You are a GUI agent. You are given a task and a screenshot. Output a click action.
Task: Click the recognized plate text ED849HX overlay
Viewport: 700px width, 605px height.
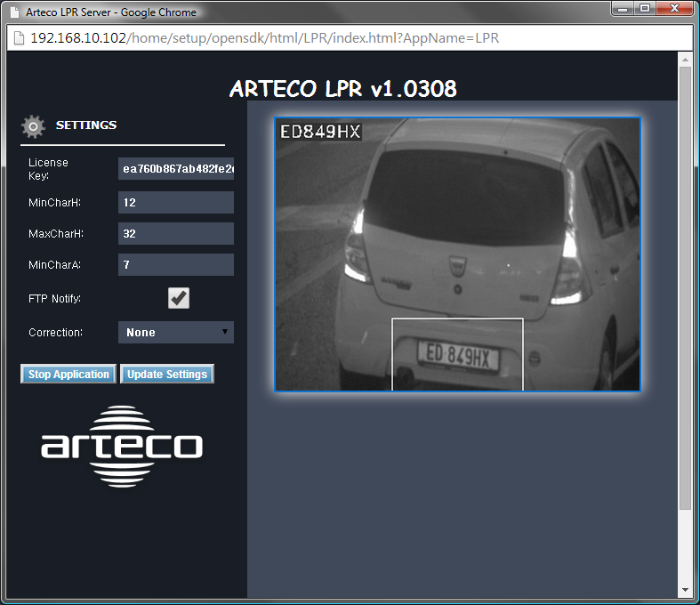click(x=320, y=132)
